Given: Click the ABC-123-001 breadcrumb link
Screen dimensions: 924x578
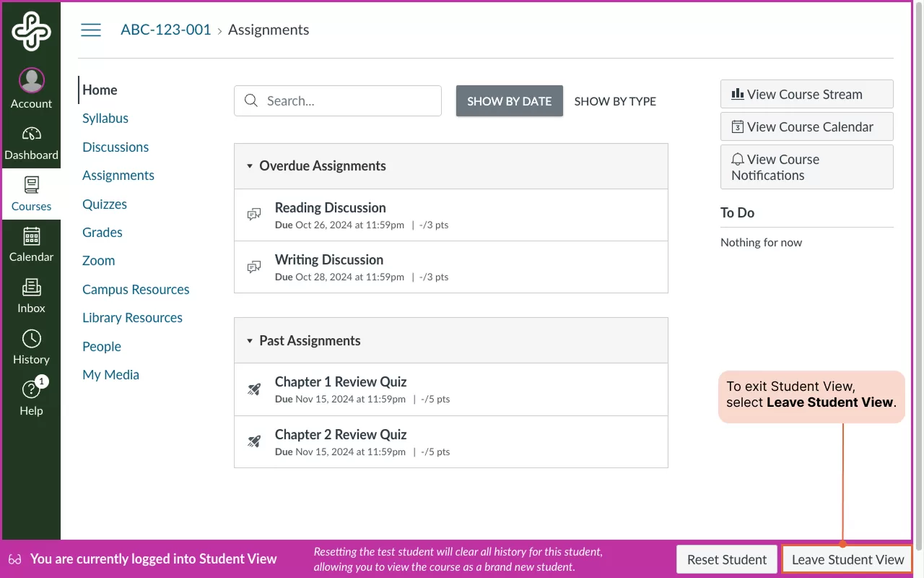Looking at the screenshot, I should pyautogui.click(x=166, y=30).
